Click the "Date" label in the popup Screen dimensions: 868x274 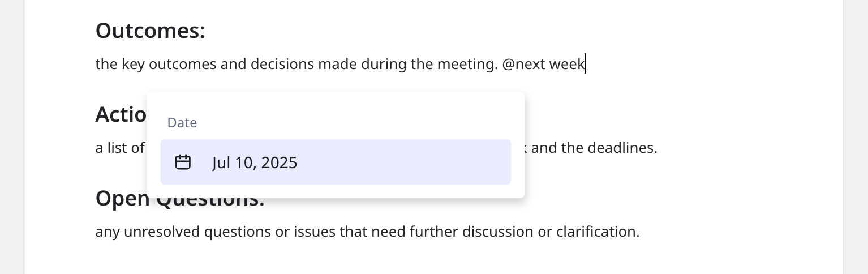tap(182, 123)
